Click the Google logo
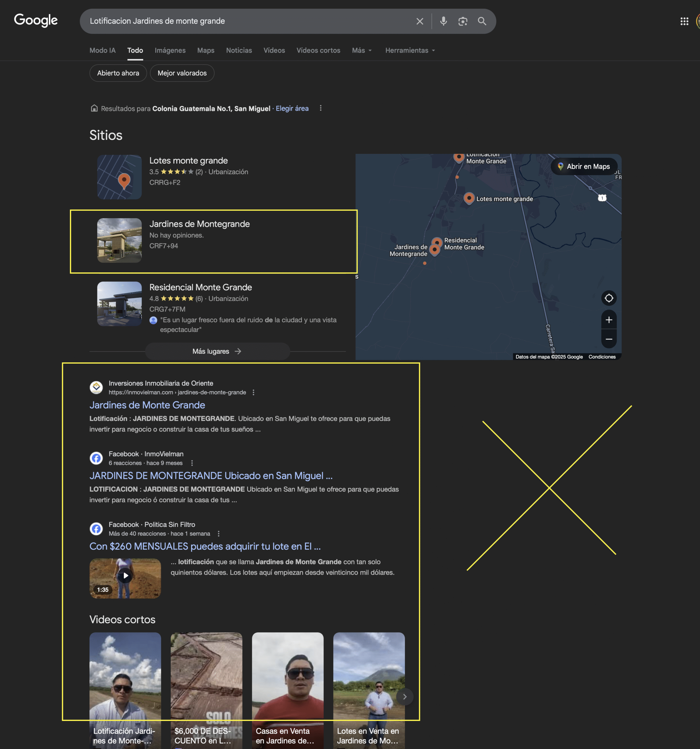 pos(36,21)
